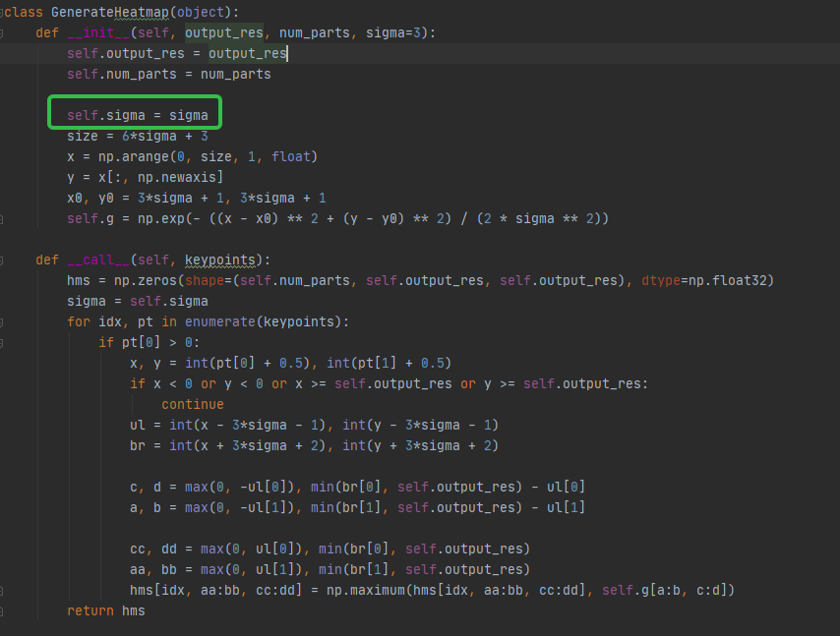Click the 'a, b =' assignment line
Screen dimensions: 840x636
pyautogui.click(x=357, y=507)
